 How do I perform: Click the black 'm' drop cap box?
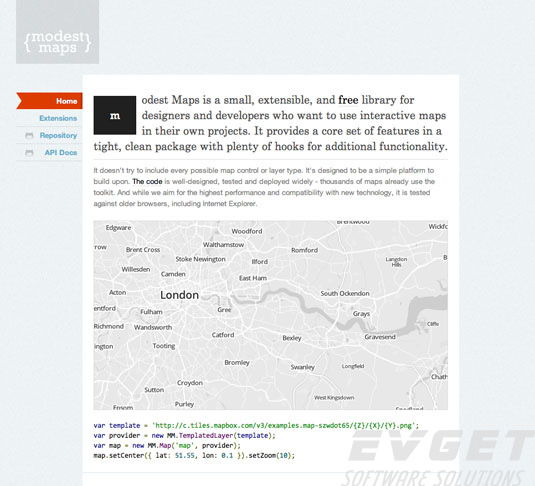pos(115,115)
